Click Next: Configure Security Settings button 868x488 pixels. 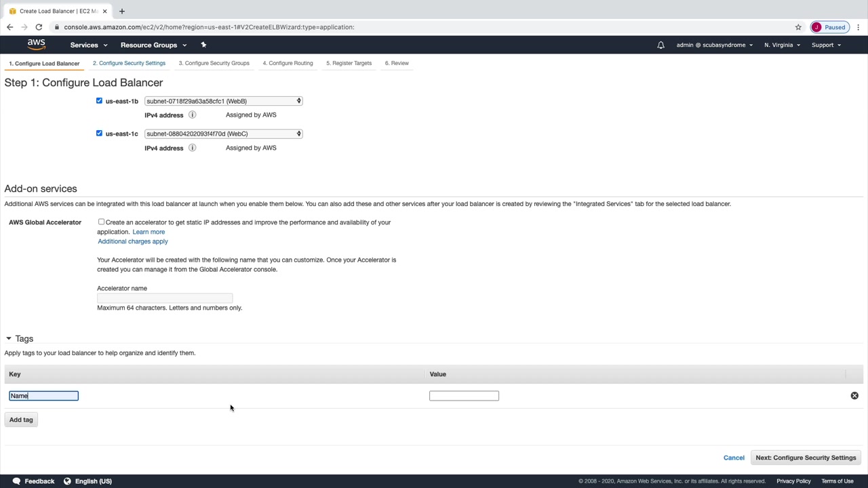tap(806, 457)
